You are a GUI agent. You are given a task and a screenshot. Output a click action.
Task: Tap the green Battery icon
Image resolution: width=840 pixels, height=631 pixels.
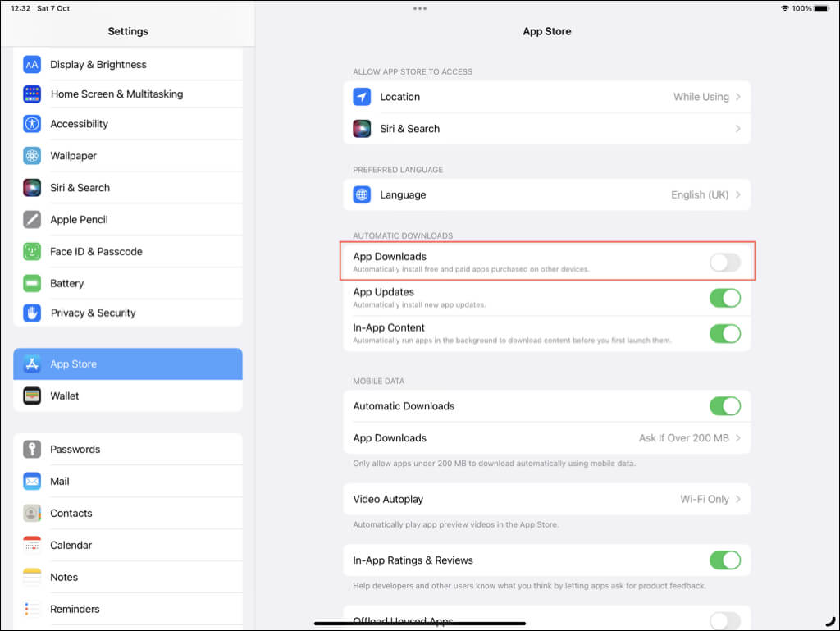(32, 283)
